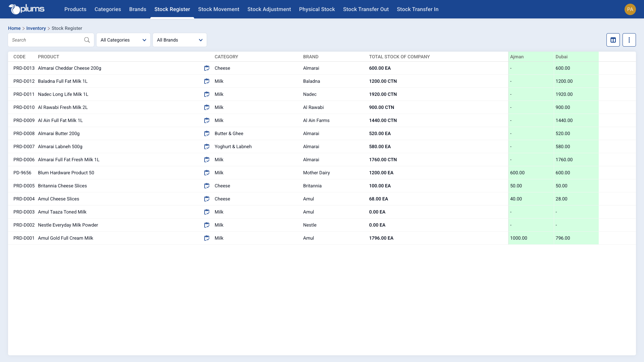The width and height of the screenshot is (644, 362).
Task: Click TOTAL STOCK OF COMPANY header
Action: [x=399, y=57]
